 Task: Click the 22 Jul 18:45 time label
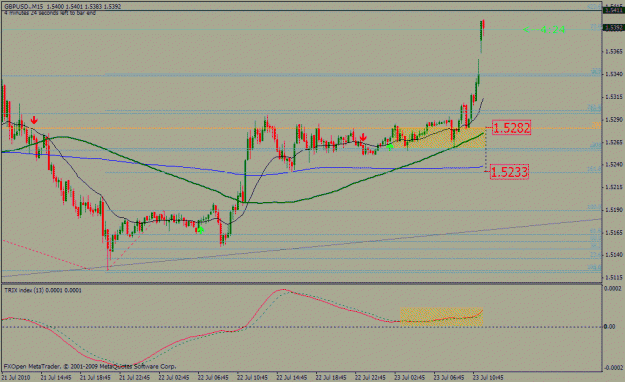[331, 377]
